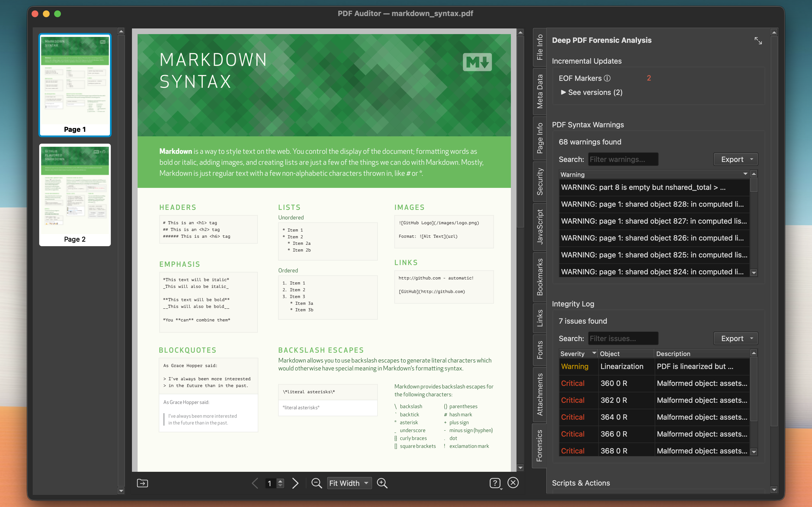Viewport: 812px width, 507px height.
Task: Close the viewer with the circled X icon
Action: click(513, 483)
